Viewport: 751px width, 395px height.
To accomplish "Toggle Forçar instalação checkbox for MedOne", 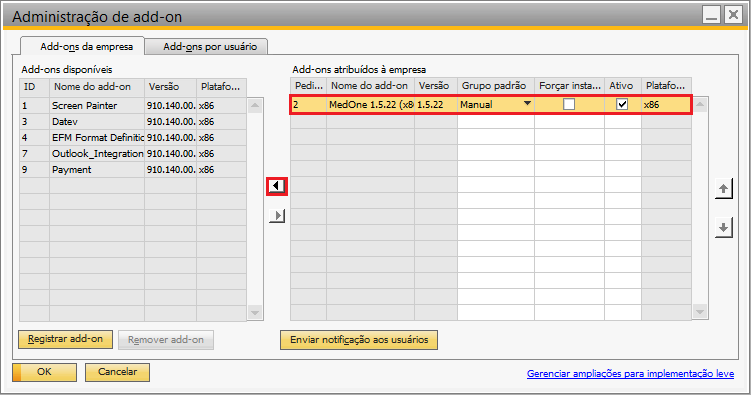I will [569, 104].
